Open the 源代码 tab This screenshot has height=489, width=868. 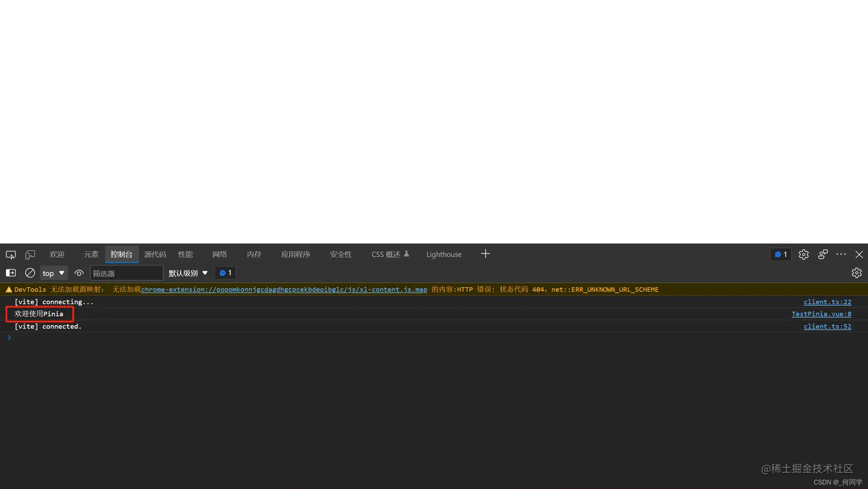point(155,255)
